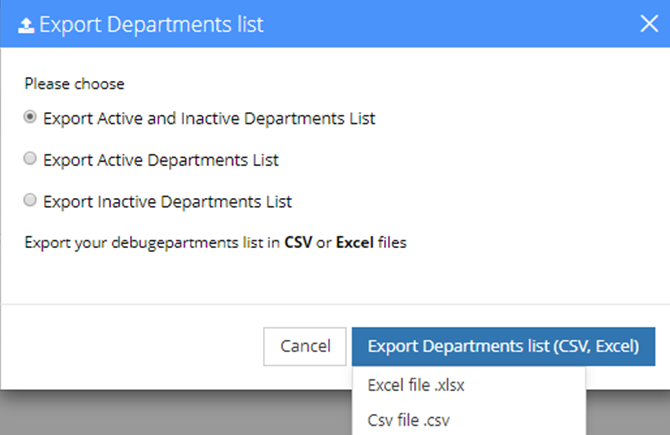Image resolution: width=670 pixels, height=435 pixels.
Task: Click the 'Export Active Departments List' label text
Action: point(161,160)
